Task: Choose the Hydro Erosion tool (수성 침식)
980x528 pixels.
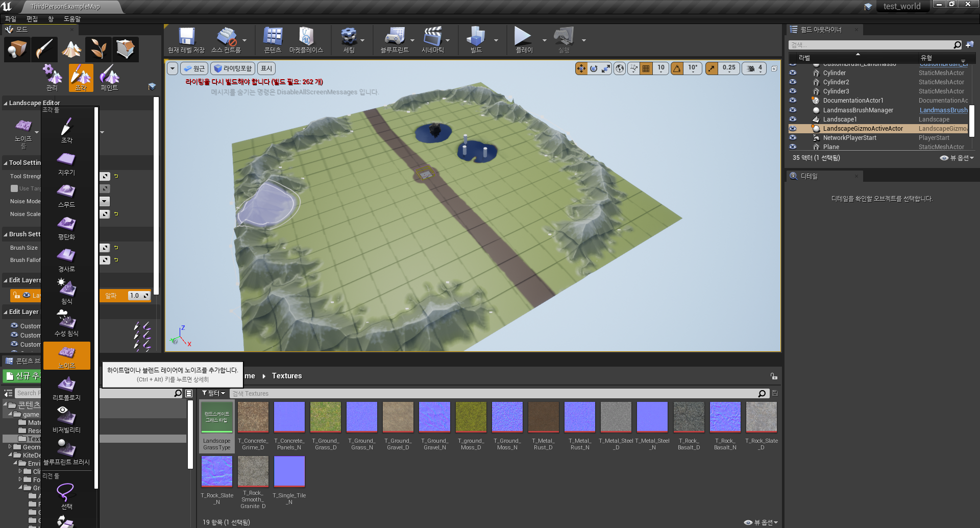Action: [x=67, y=324]
